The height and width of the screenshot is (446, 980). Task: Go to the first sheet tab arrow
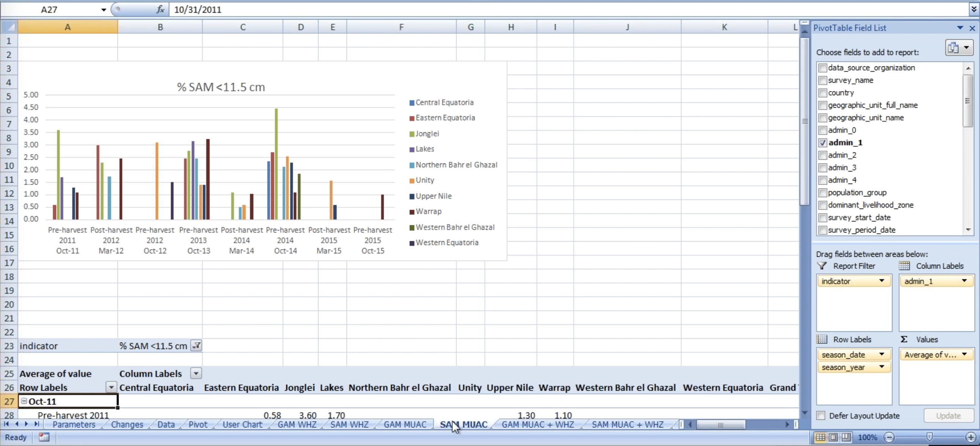[x=6, y=424]
